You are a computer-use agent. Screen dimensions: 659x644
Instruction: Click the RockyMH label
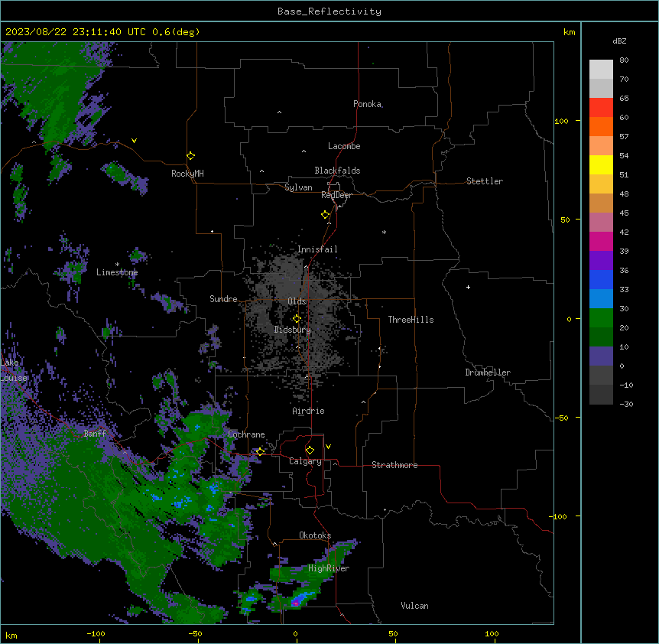(x=187, y=174)
